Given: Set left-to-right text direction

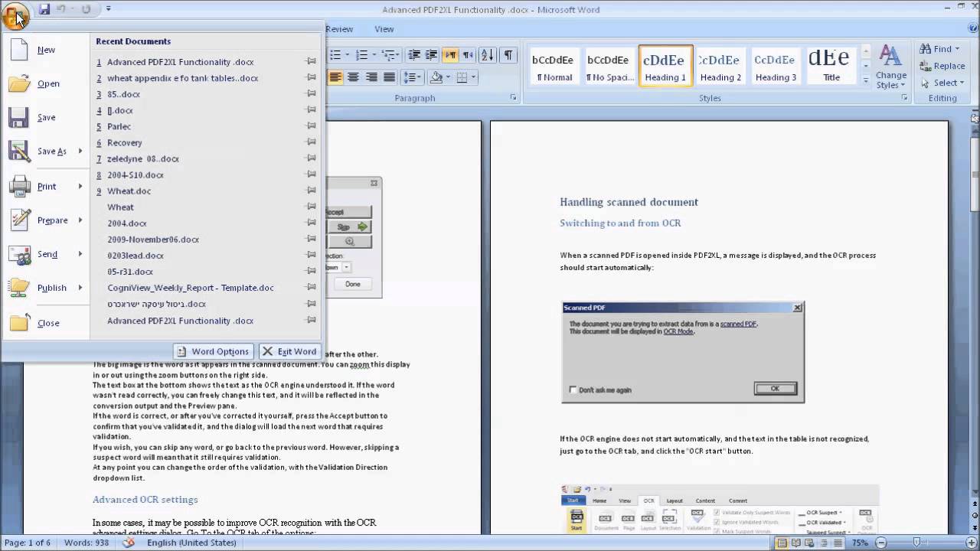Looking at the screenshot, I should 450,55.
